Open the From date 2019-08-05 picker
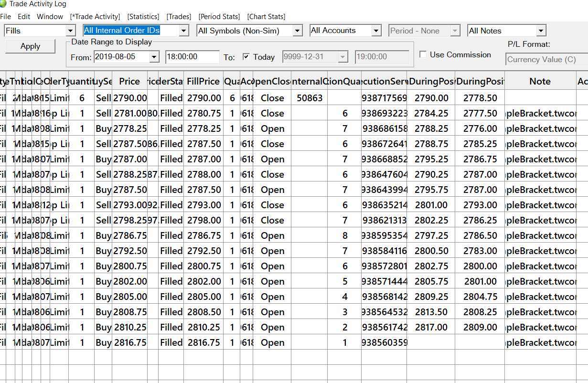588x383 pixels. click(x=154, y=57)
